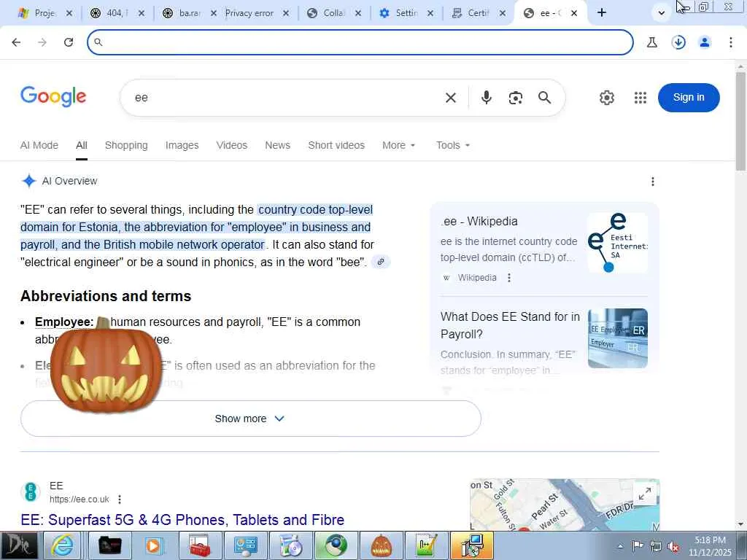Screen dimensions: 747x560
Task: Open Internet Explorer from the taskbar
Action: point(63,545)
